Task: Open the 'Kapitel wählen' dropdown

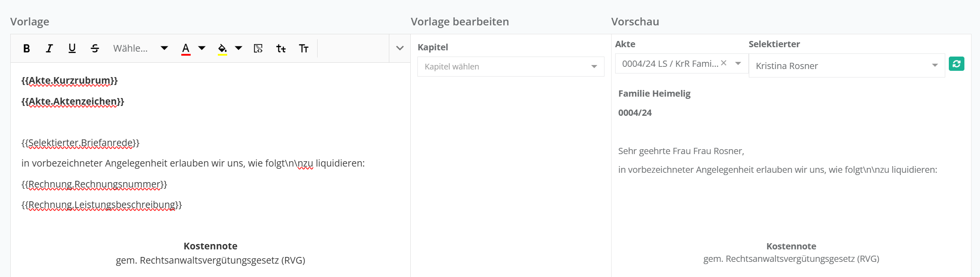Action: coord(510,67)
